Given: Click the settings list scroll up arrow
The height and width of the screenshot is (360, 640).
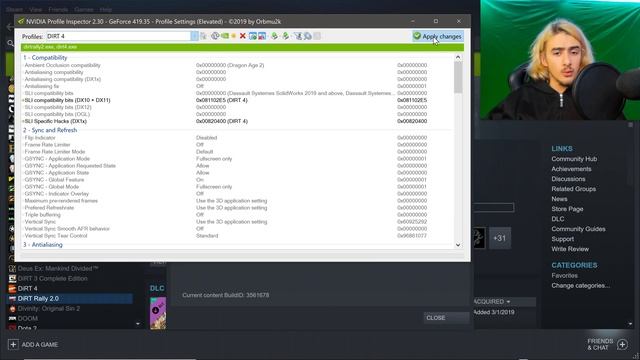Looking at the screenshot, I should (x=458, y=57).
